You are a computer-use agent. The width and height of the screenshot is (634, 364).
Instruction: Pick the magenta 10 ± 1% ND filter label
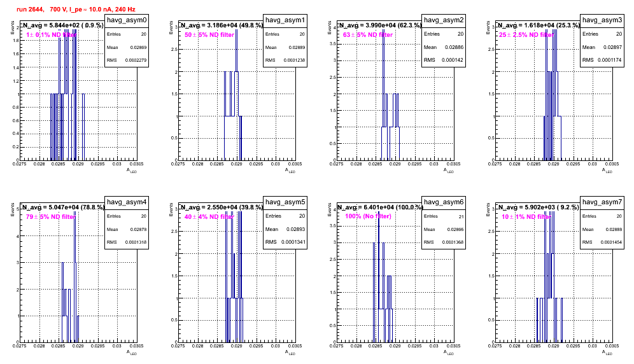pos(526,217)
